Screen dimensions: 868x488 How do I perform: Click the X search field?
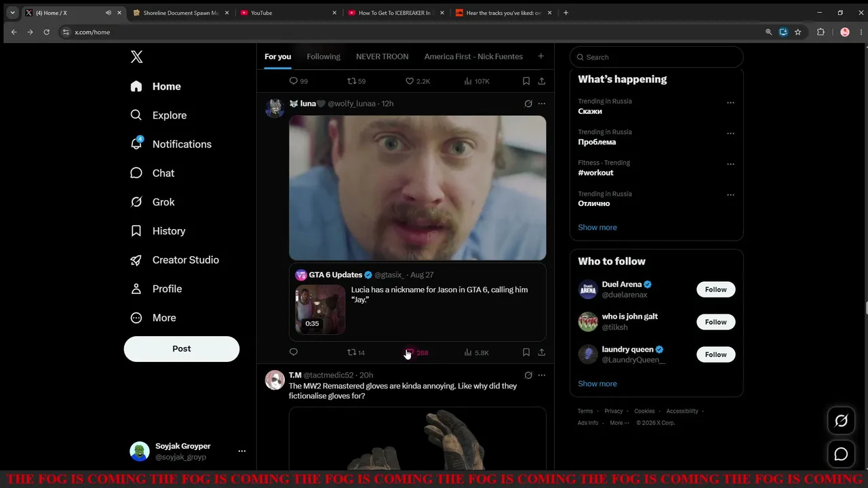tap(656, 57)
